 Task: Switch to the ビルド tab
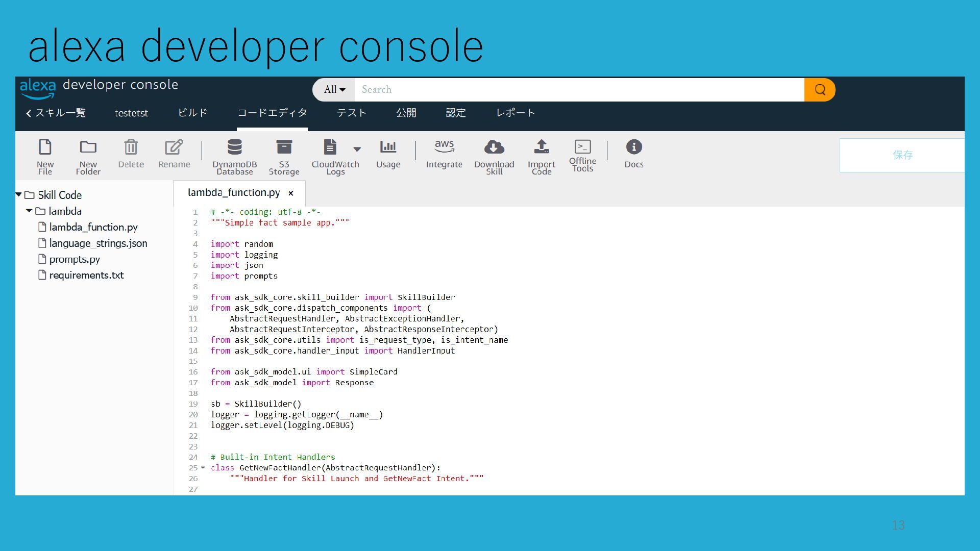(x=192, y=113)
